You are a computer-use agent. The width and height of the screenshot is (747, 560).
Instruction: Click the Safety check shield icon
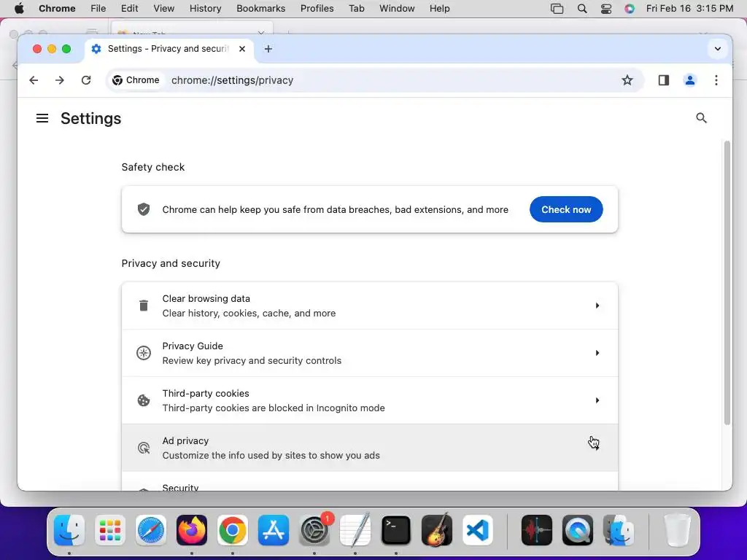(144, 209)
